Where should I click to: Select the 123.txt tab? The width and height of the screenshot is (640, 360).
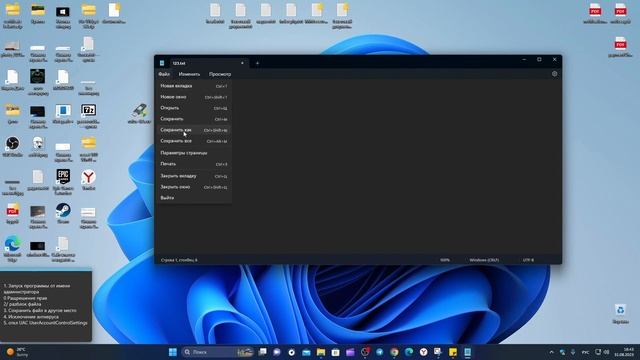(208, 63)
